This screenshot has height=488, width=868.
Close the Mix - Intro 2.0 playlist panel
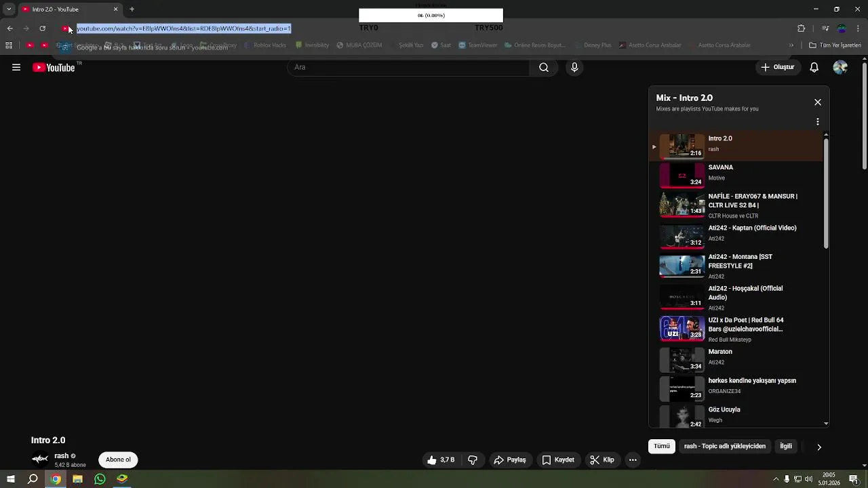818,102
